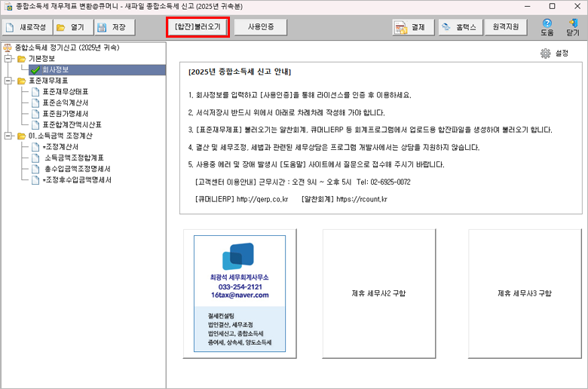Viewport: 588px width, 389px height.
Task: Click the [2025년 종합소득세 신고 안내] heading
Action: tap(240, 72)
